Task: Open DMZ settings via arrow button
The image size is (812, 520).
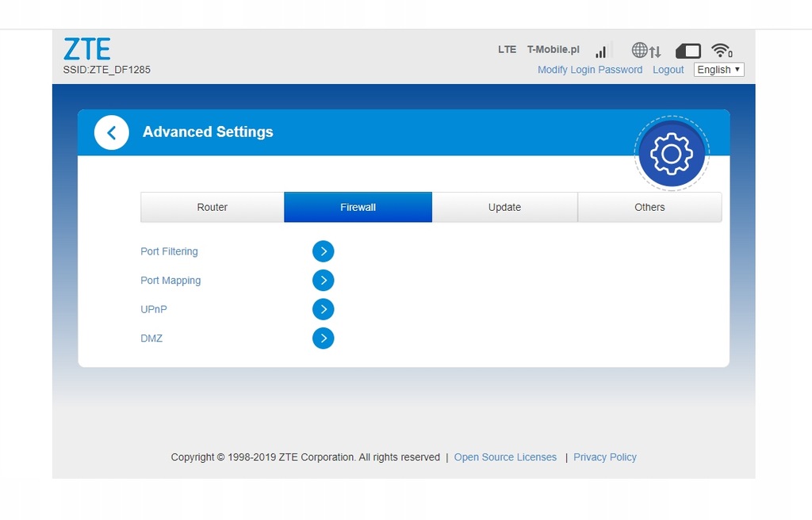Action: point(323,338)
